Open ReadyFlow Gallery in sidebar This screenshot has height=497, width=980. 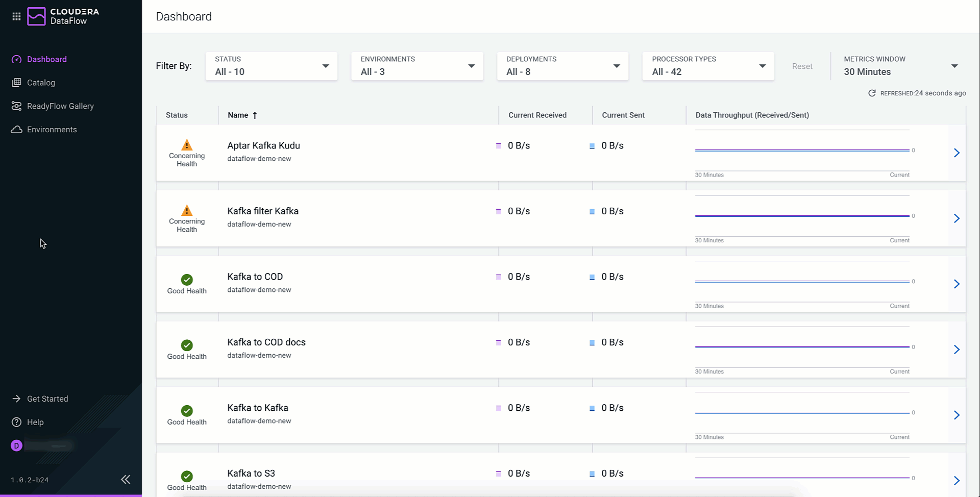coord(60,106)
